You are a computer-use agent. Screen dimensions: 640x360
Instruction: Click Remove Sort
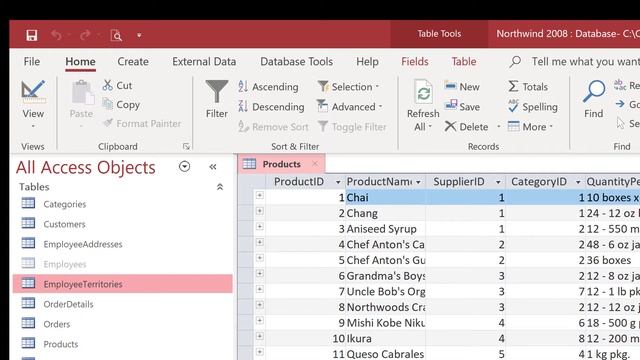pyautogui.click(x=273, y=127)
